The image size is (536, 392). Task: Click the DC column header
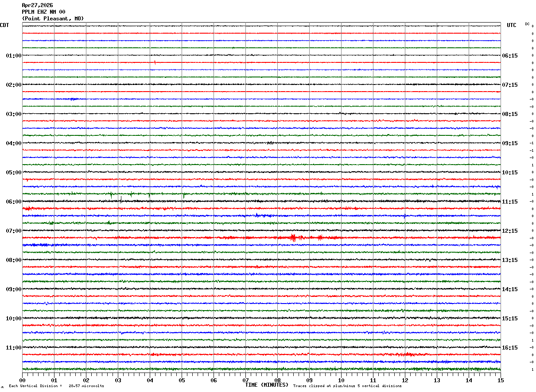[x=527, y=24]
